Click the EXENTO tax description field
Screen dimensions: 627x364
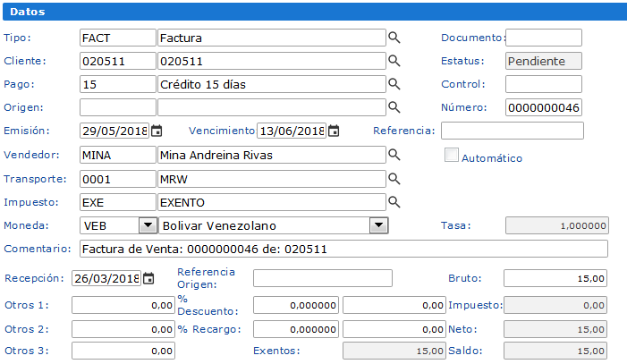pos(272,202)
